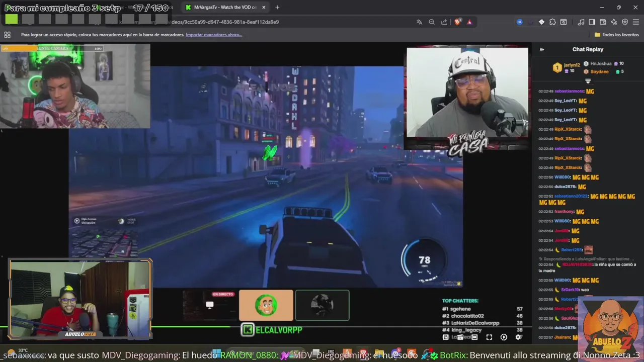The height and width of the screenshot is (362, 644).
Task: Expand the top gifters arrow under leaderboard
Action: [588, 81]
